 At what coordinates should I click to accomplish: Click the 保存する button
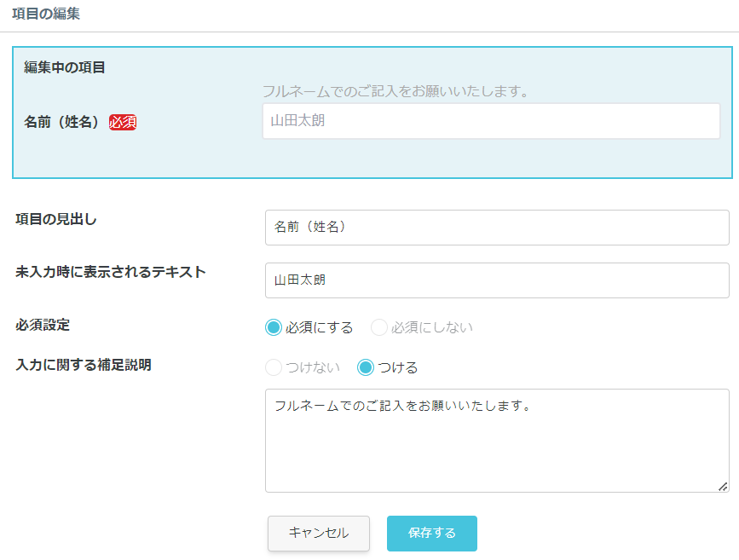point(431,533)
